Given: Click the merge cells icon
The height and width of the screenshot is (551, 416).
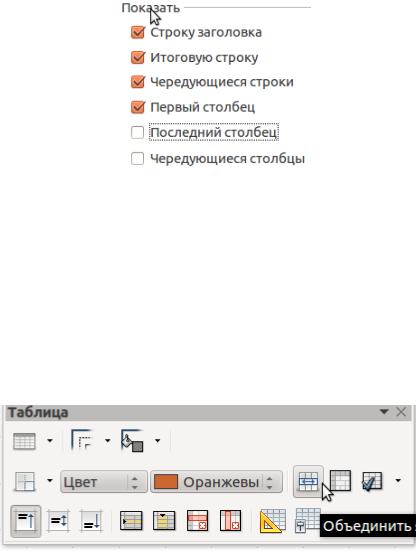Looking at the screenshot, I should (x=308, y=481).
